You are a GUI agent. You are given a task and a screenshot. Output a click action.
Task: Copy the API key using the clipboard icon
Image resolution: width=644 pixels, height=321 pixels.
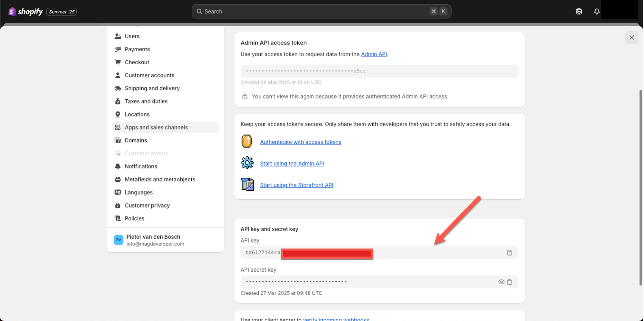click(x=509, y=253)
